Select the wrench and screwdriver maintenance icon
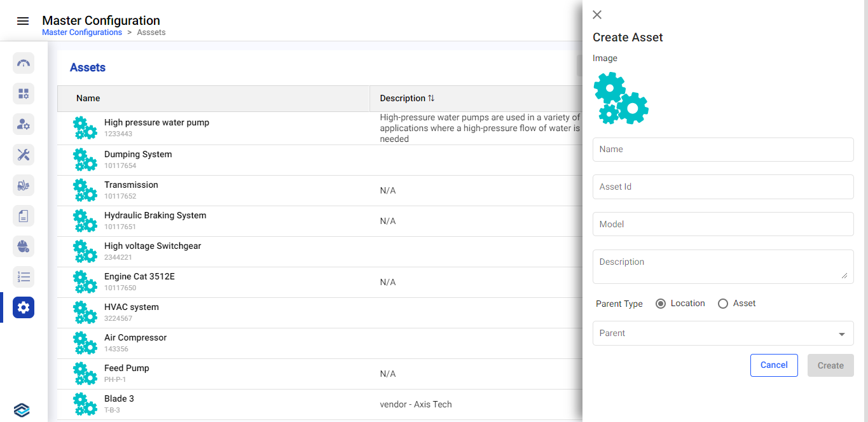The image size is (868, 422). (x=24, y=155)
